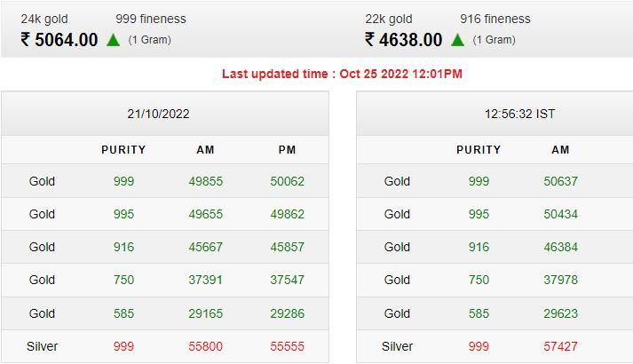Screen dimensions: 633x364
Task: Click the 12:56:32 IST table header
Action: (519, 114)
